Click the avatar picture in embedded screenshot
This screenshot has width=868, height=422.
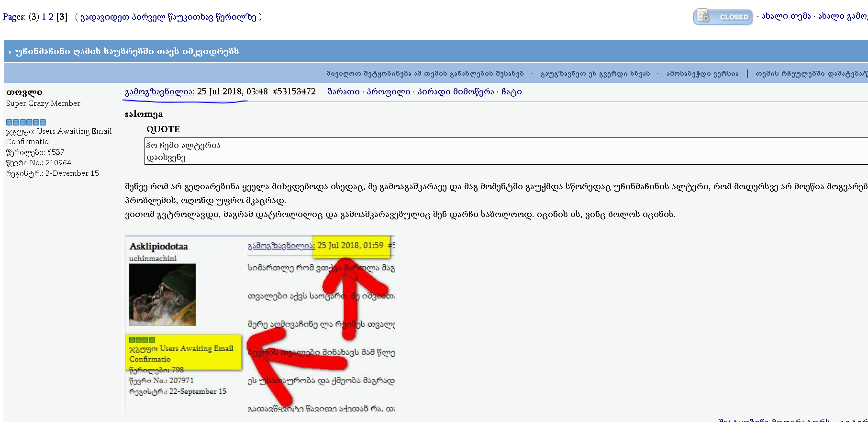tap(162, 295)
